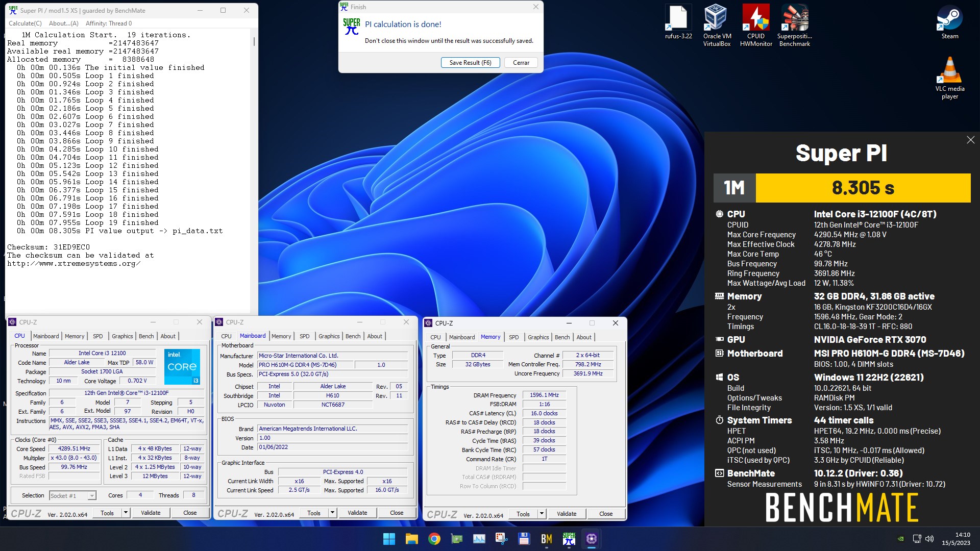980x551 pixels.
Task: Open volume control in system tray
Action: (x=929, y=539)
